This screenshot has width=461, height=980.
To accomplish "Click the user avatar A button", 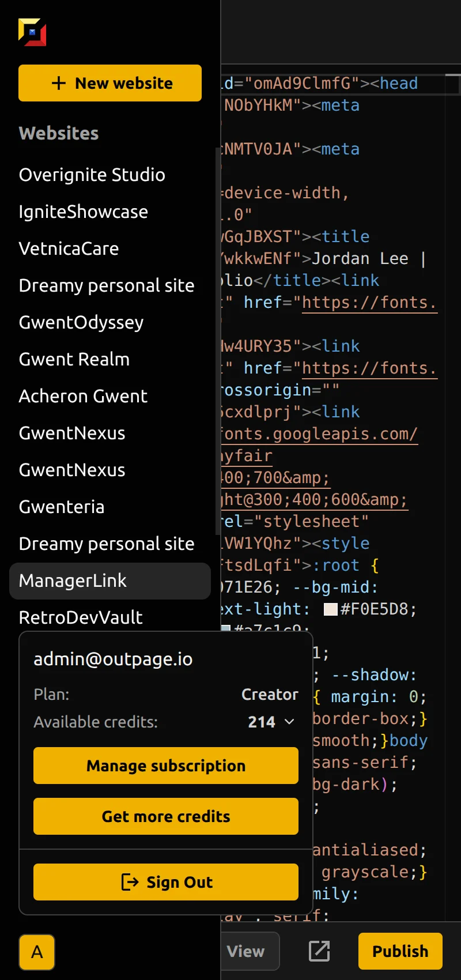I will click(x=37, y=952).
